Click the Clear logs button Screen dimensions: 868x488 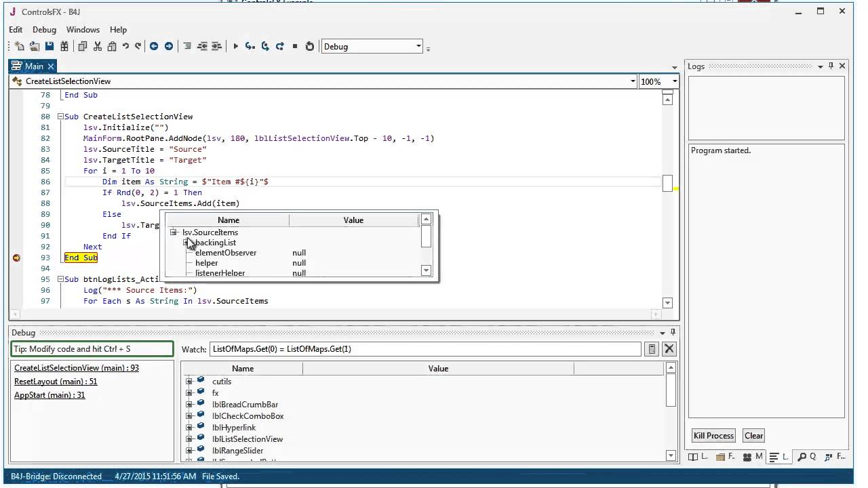753,436
